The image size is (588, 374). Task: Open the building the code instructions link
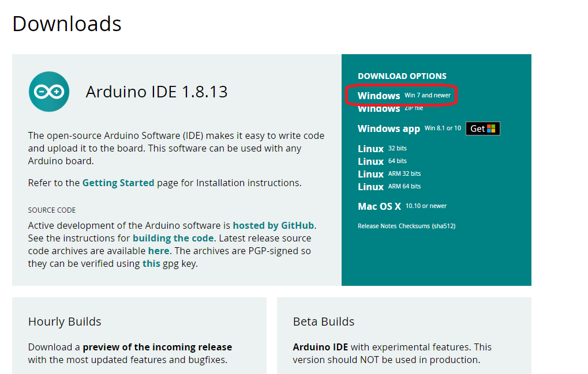tap(173, 238)
